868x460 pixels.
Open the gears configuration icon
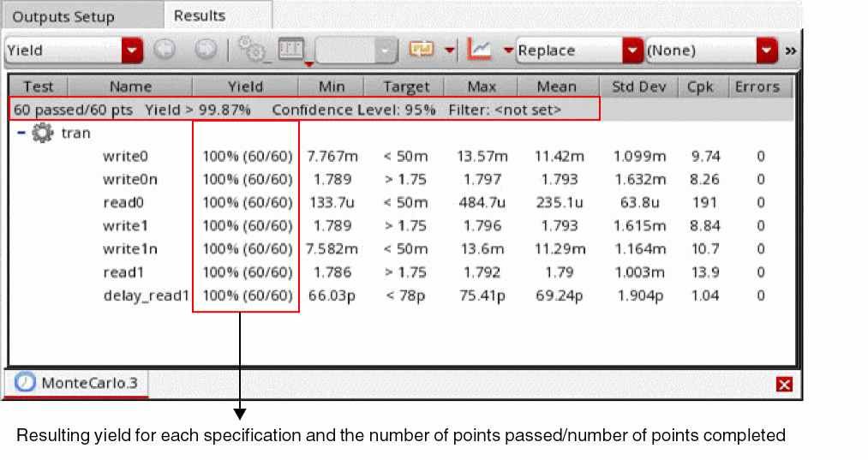coord(251,50)
